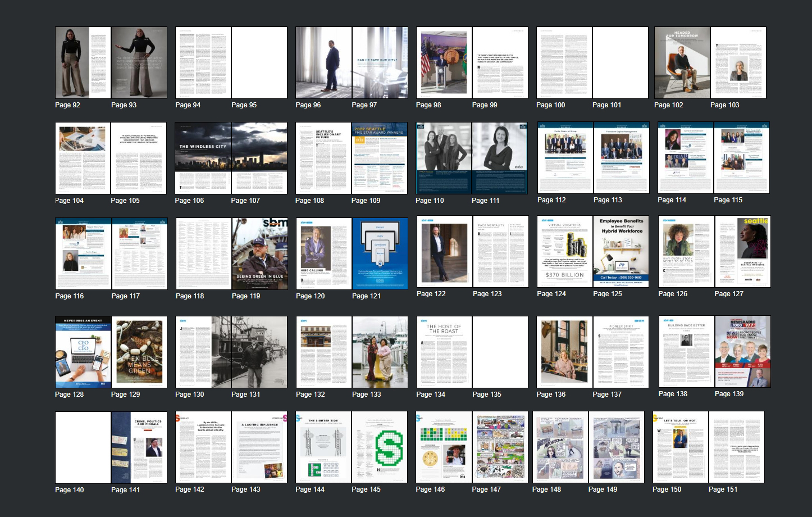Open the Page 132 thumbnail
The height and width of the screenshot is (517, 812).
point(324,352)
